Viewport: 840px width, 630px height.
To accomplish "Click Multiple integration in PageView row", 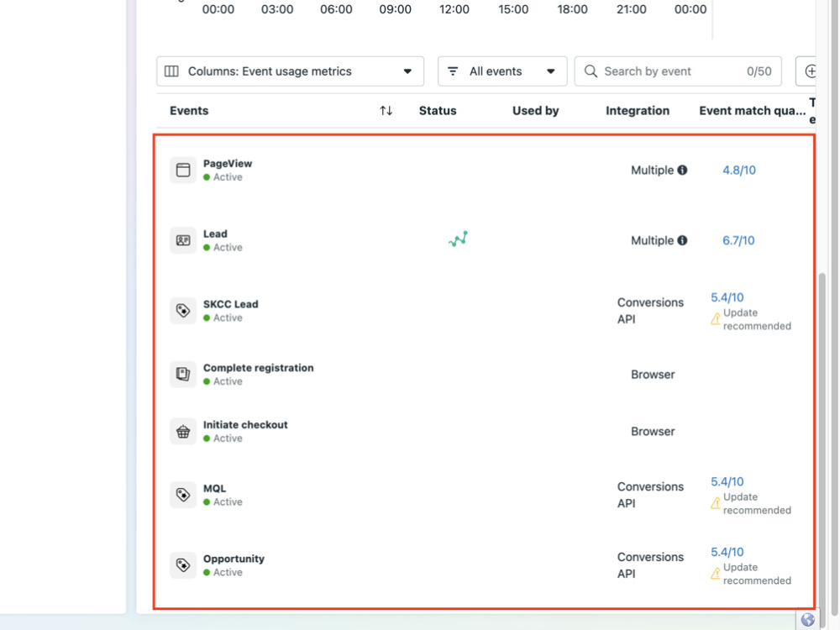I will click(x=652, y=170).
